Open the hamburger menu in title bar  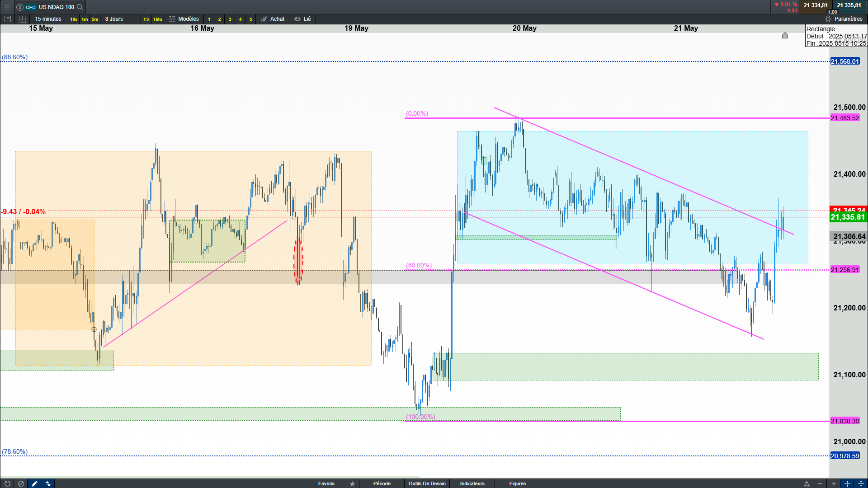click(x=7, y=7)
